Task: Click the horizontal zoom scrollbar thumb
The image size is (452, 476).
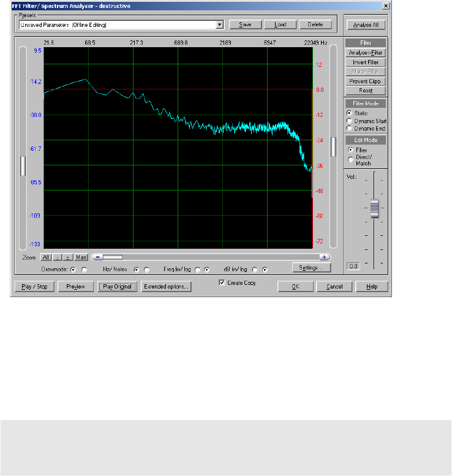Action: click(x=113, y=257)
